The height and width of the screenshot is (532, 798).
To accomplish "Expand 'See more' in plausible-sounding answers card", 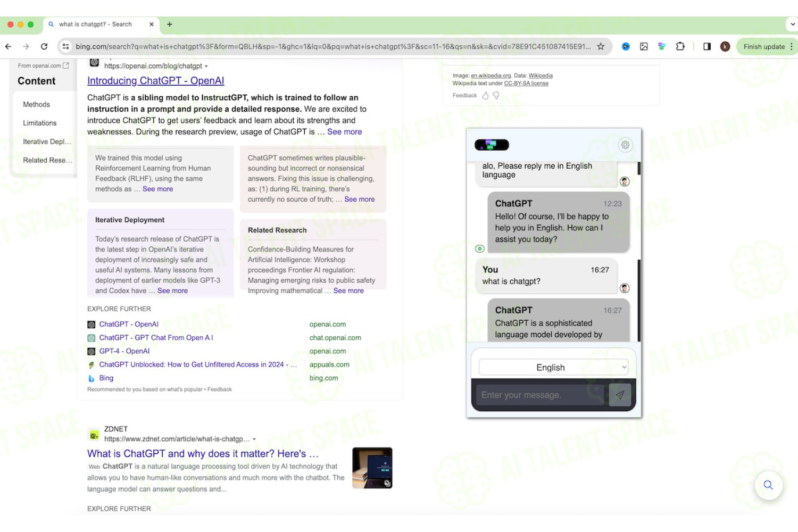I will pyautogui.click(x=359, y=199).
